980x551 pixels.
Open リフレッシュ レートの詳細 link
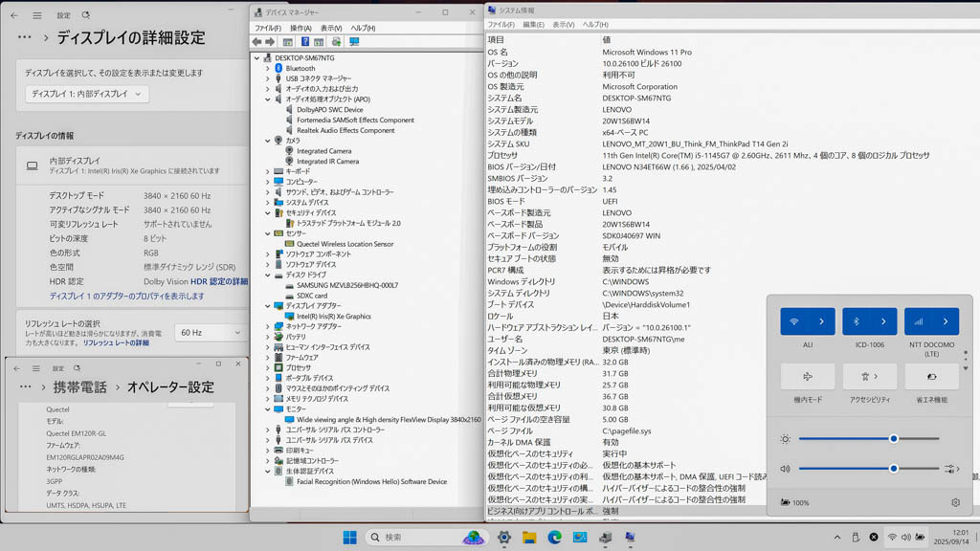[116, 343]
